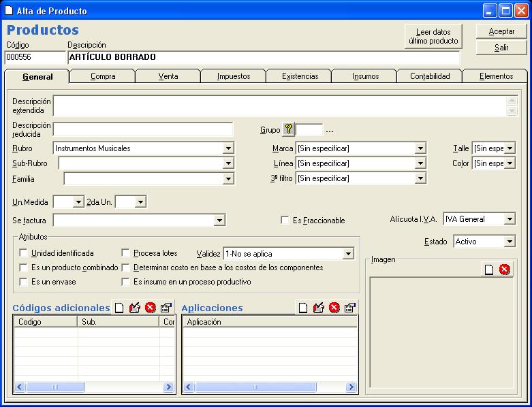Add a new additional code entry
Screen dimensions: 532x407
119,308
